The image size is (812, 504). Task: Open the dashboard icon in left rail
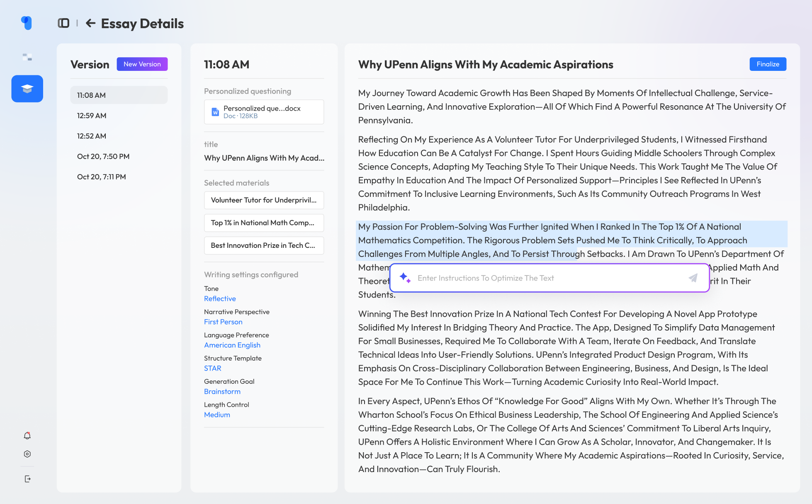[27, 57]
